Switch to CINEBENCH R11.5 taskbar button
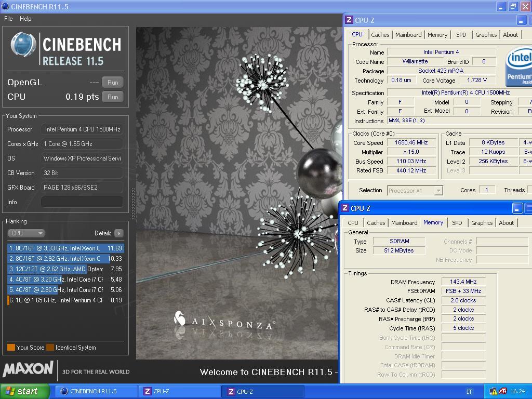532x399 pixels. pos(96,391)
